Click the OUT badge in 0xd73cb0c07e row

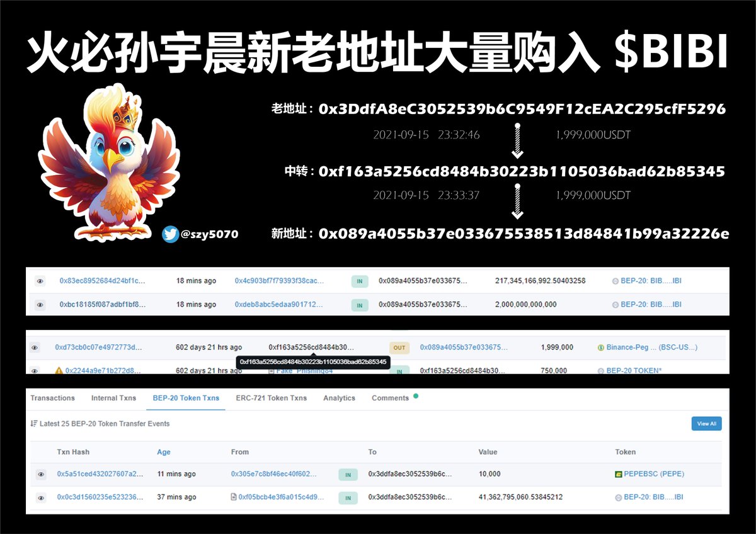[399, 348]
